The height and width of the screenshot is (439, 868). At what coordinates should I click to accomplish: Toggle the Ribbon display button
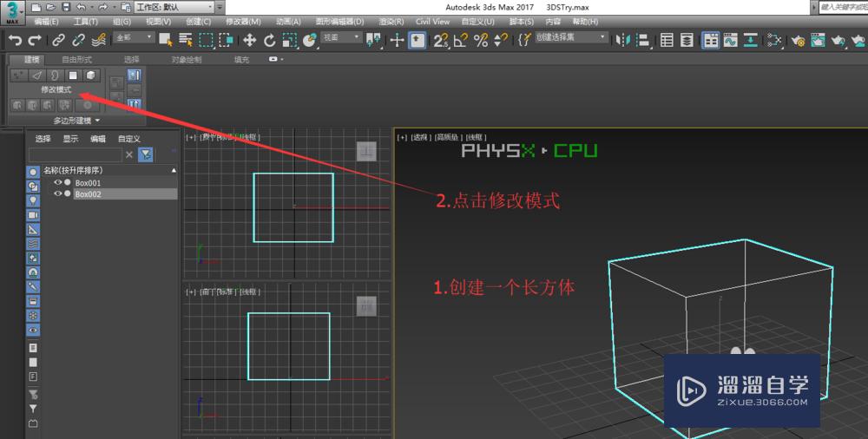pos(711,40)
